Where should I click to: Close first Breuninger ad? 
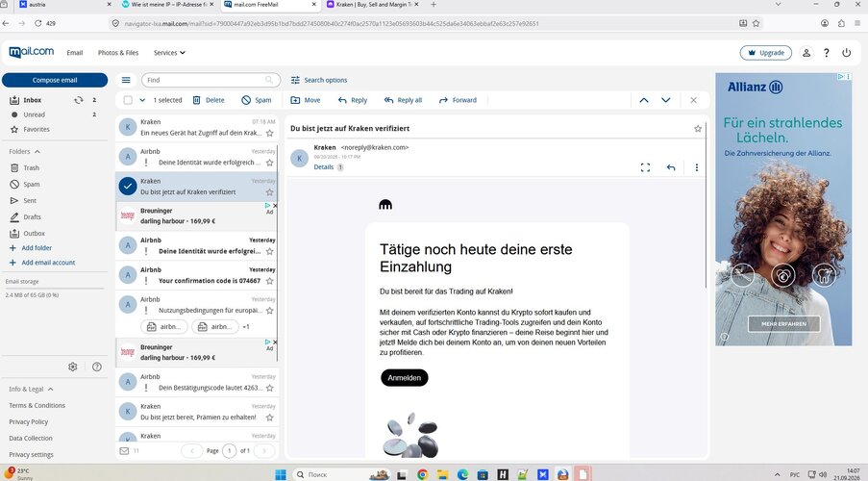click(275, 206)
